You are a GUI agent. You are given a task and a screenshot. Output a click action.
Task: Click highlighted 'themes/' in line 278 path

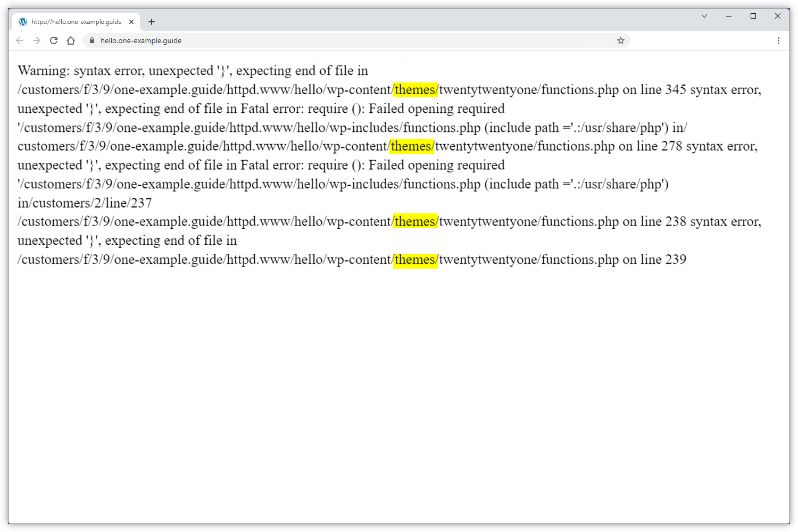click(x=411, y=146)
